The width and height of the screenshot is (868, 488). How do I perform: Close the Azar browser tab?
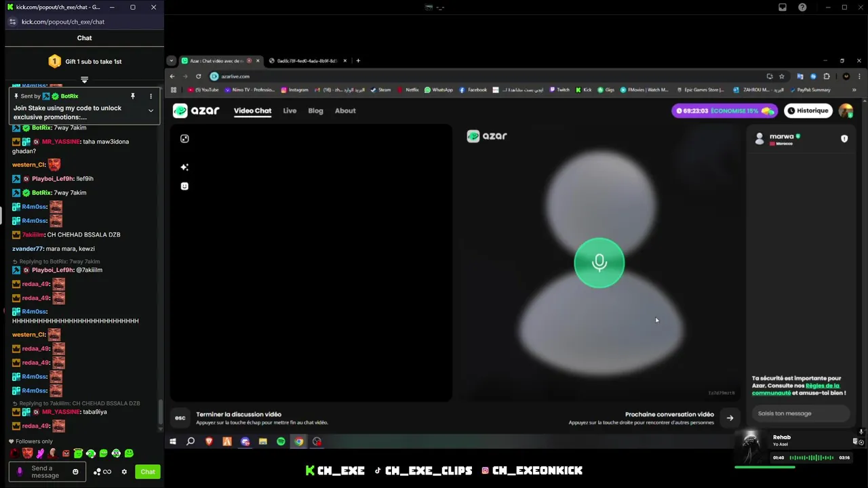click(258, 60)
